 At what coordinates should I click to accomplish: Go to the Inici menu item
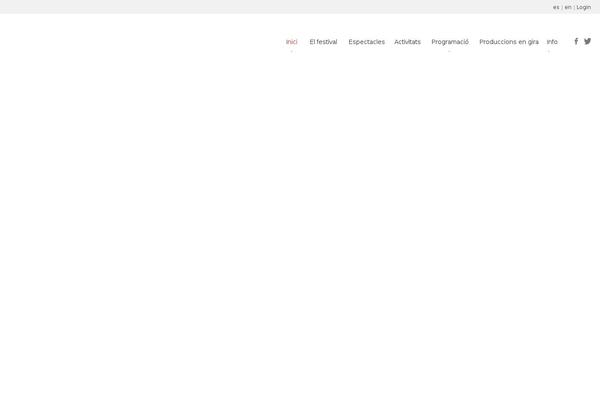pos(292,42)
